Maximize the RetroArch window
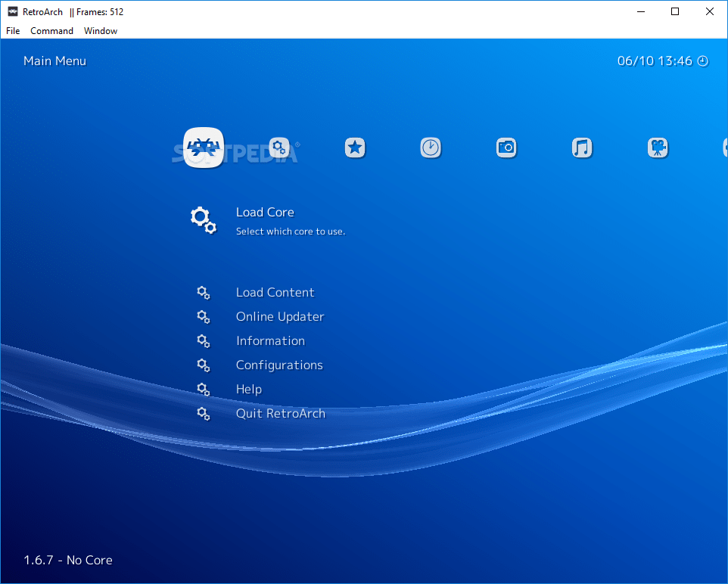This screenshot has width=728, height=584. [675, 11]
